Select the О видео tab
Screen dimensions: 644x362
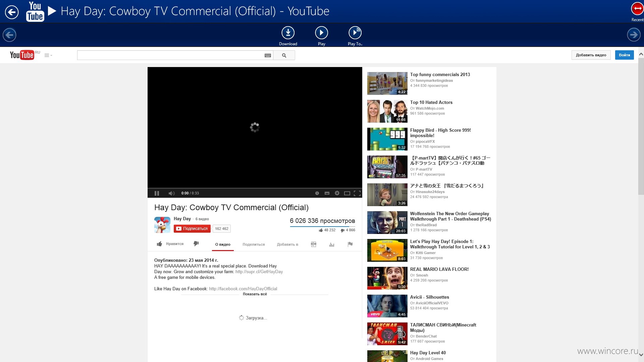223,244
